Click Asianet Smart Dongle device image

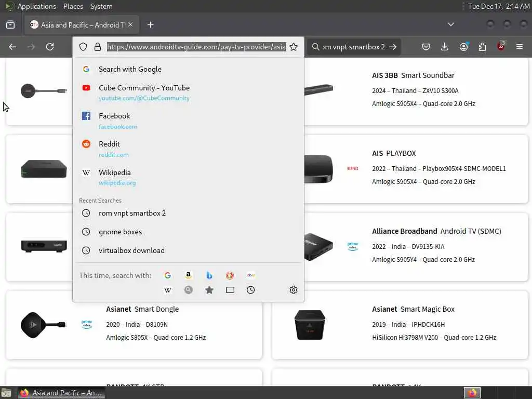44,325
